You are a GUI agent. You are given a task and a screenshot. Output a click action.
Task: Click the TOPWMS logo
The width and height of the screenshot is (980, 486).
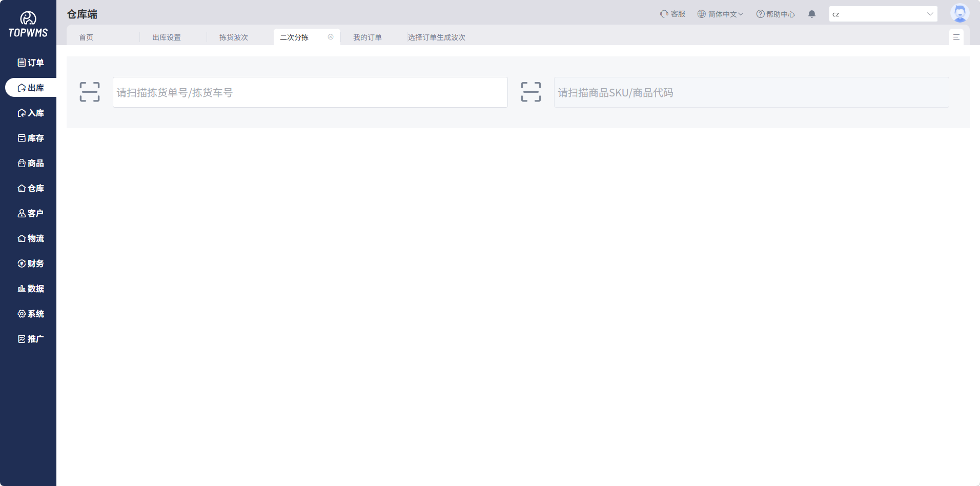tap(28, 24)
